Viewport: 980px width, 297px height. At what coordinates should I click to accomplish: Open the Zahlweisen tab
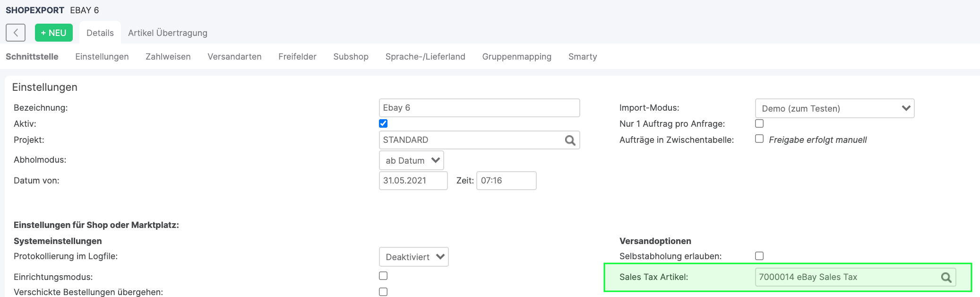tap(168, 57)
